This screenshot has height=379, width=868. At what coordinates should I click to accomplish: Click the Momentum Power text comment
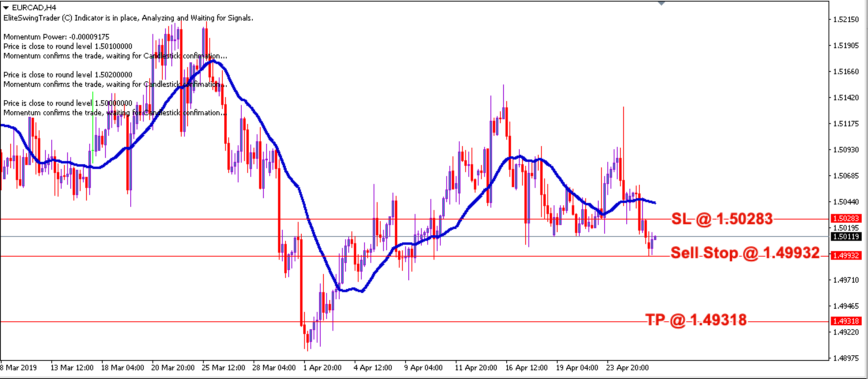pos(55,37)
